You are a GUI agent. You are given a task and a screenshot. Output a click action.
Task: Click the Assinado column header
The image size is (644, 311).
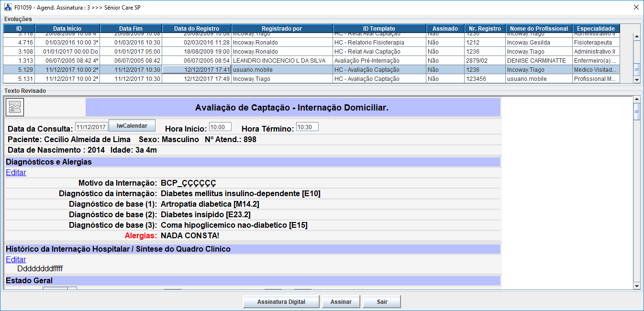[x=445, y=29]
